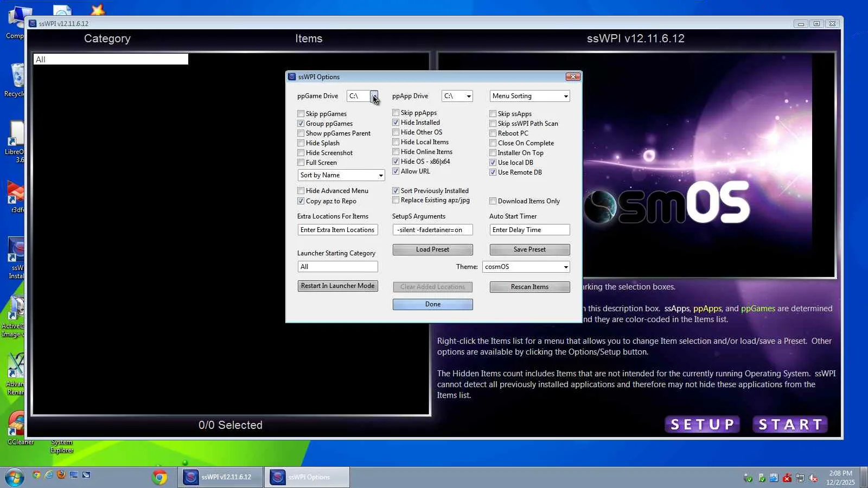Click the Save Preset button
This screenshot has height=488, width=868.
coord(529,249)
